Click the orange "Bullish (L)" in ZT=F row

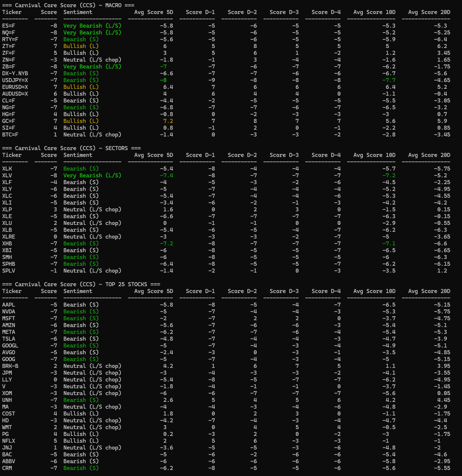(x=81, y=46)
